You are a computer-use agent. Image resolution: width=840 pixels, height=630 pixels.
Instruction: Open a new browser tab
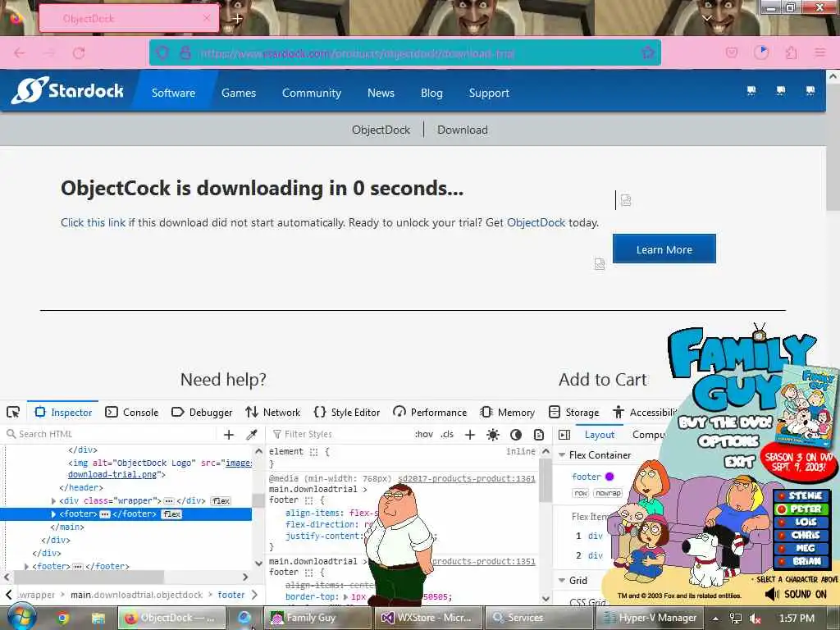(237, 18)
